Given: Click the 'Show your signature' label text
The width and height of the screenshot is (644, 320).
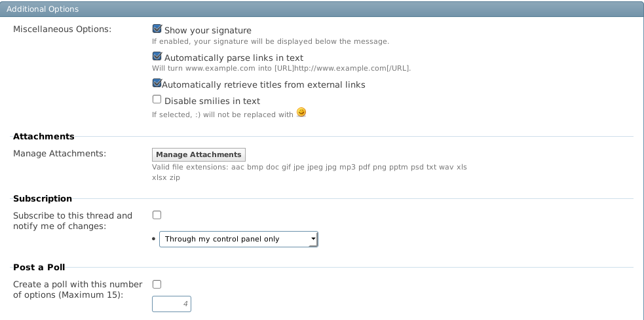Looking at the screenshot, I should click(x=208, y=30).
